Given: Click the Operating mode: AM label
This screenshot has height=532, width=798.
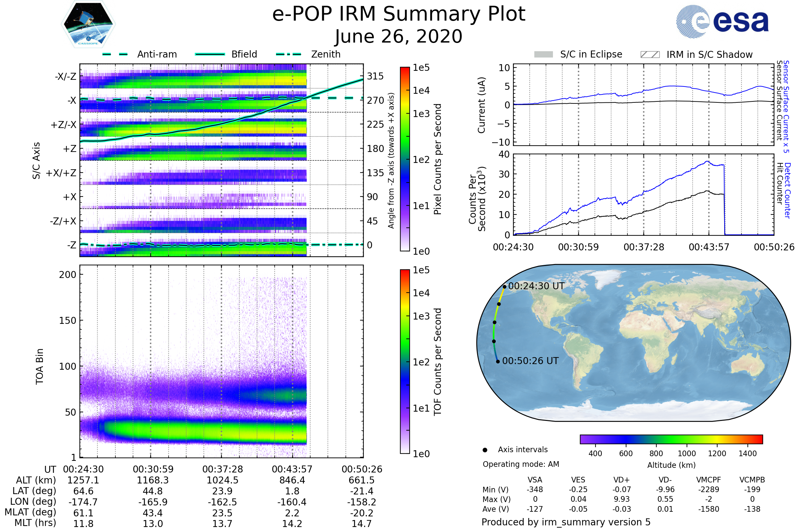Looking at the screenshot, I should pyautogui.click(x=521, y=464).
